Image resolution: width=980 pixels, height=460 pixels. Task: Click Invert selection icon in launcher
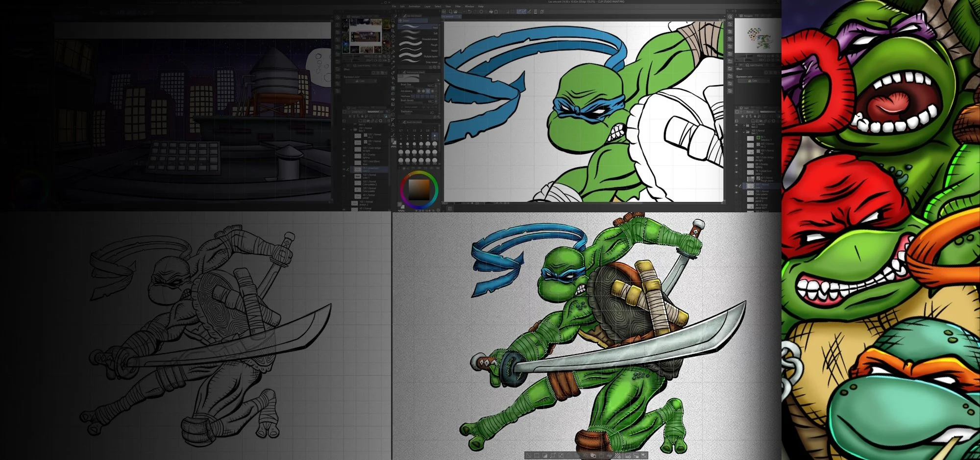coord(545,456)
